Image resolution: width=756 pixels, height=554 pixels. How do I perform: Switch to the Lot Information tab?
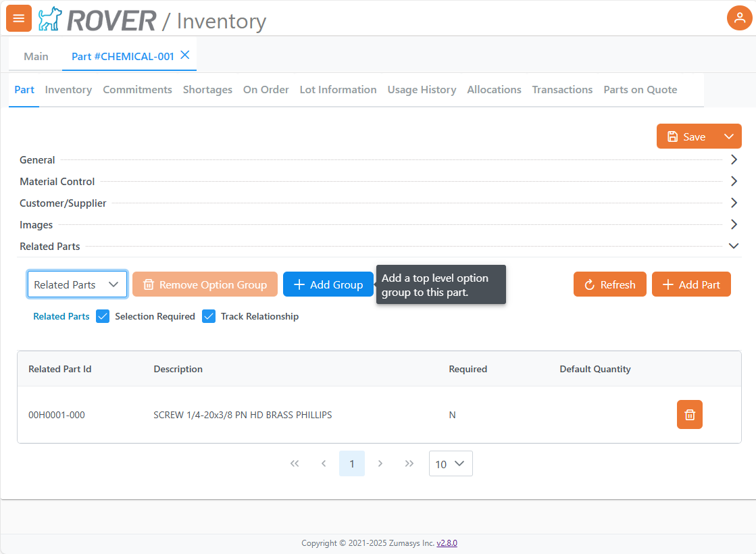tap(338, 90)
